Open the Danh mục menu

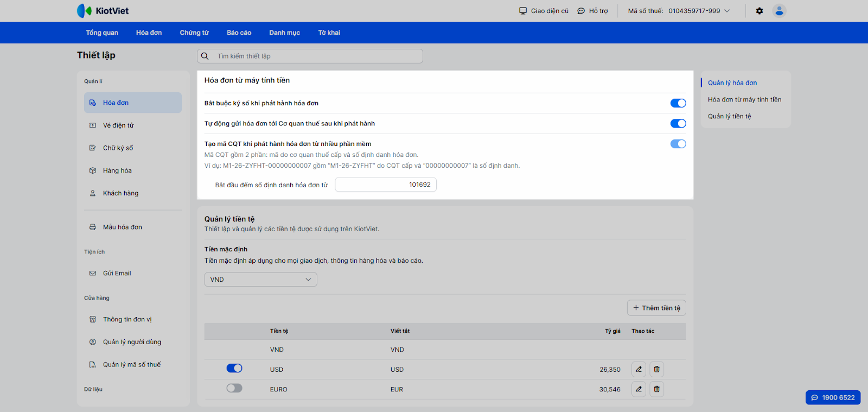(x=285, y=33)
